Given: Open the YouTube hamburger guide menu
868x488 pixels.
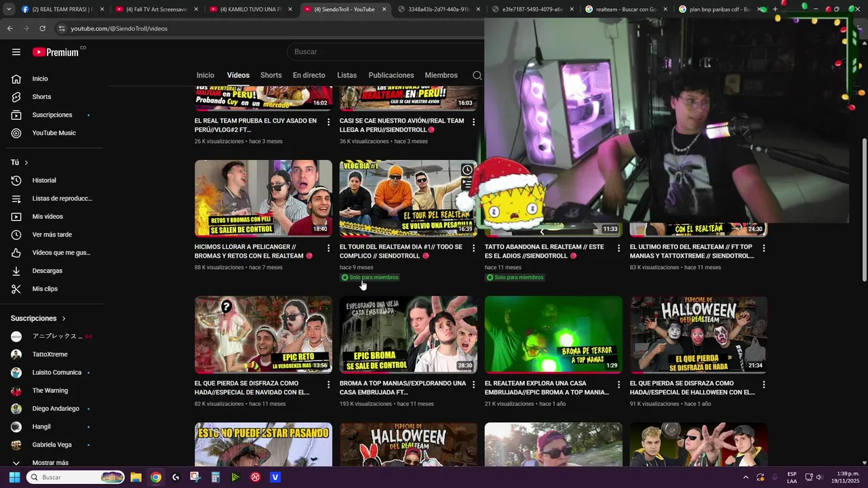Looking at the screenshot, I should pyautogui.click(x=16, y=52).
